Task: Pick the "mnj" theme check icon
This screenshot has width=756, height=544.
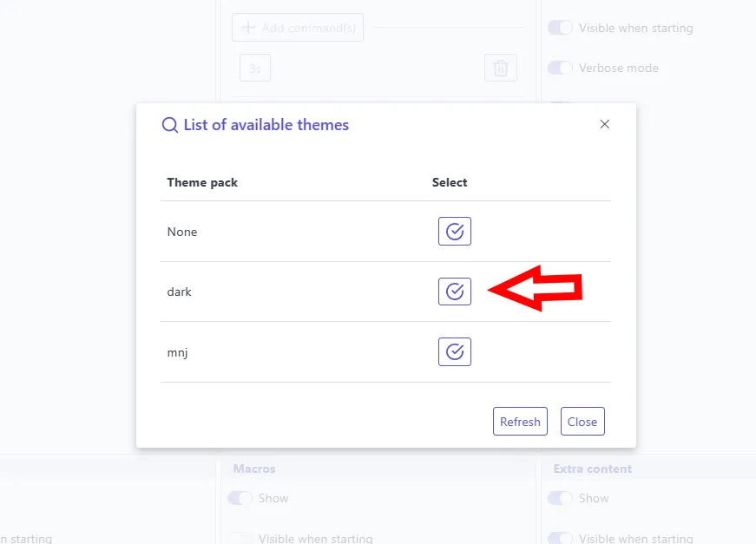Action: [x=455, y=351]
